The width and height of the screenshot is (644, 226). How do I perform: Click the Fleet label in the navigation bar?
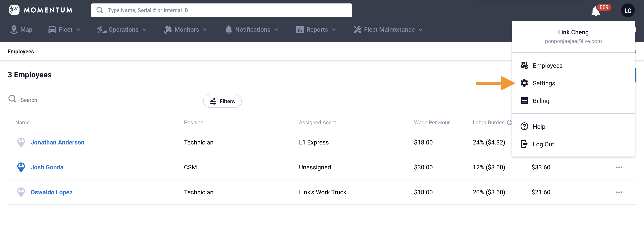coord(66,30)
